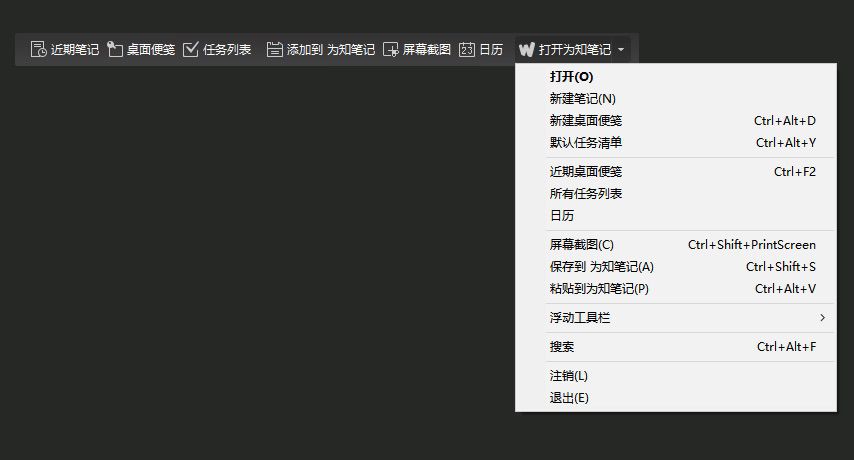Choose 保存到 为知笔记(A) menu entry

pos(675,266)
